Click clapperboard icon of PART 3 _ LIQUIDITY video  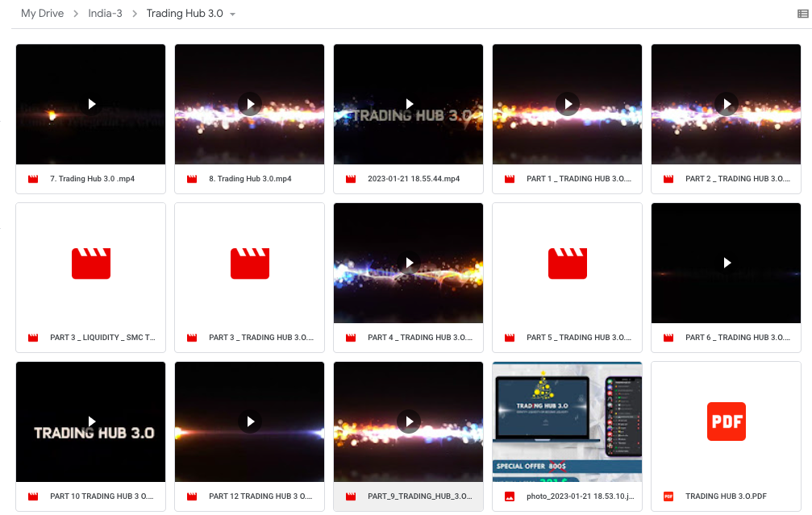(x=90, y=263)
